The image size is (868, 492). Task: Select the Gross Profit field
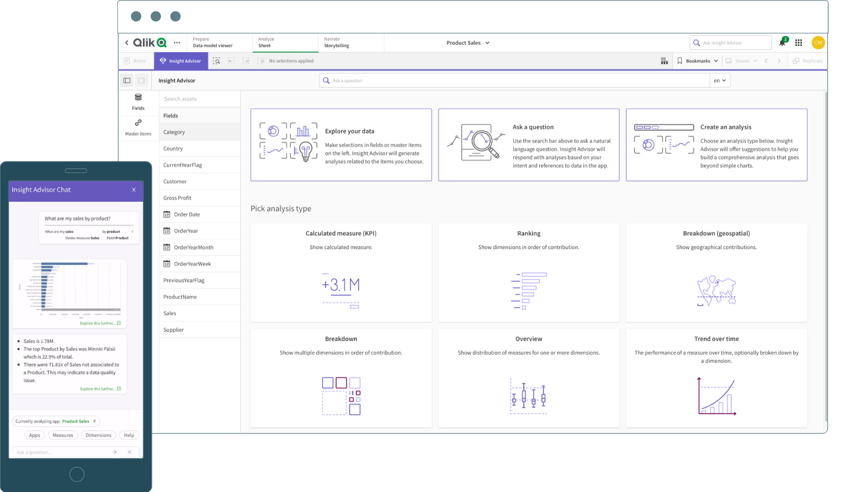pos(200,198)
